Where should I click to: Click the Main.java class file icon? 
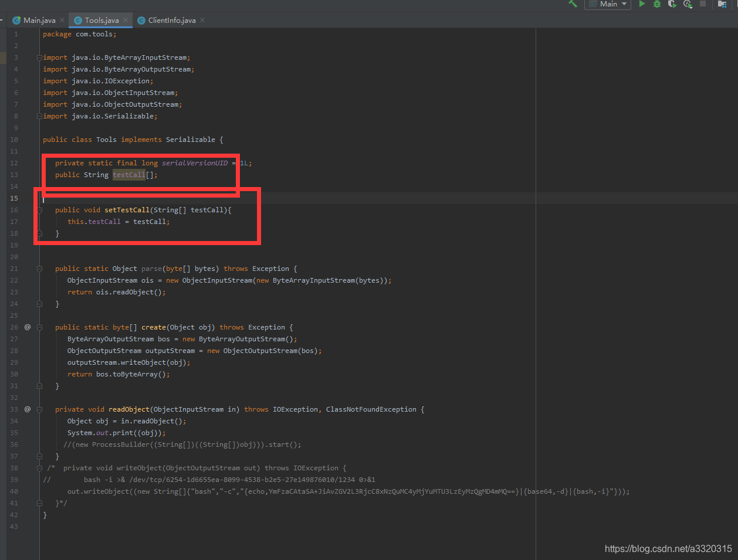pos(16,20)
